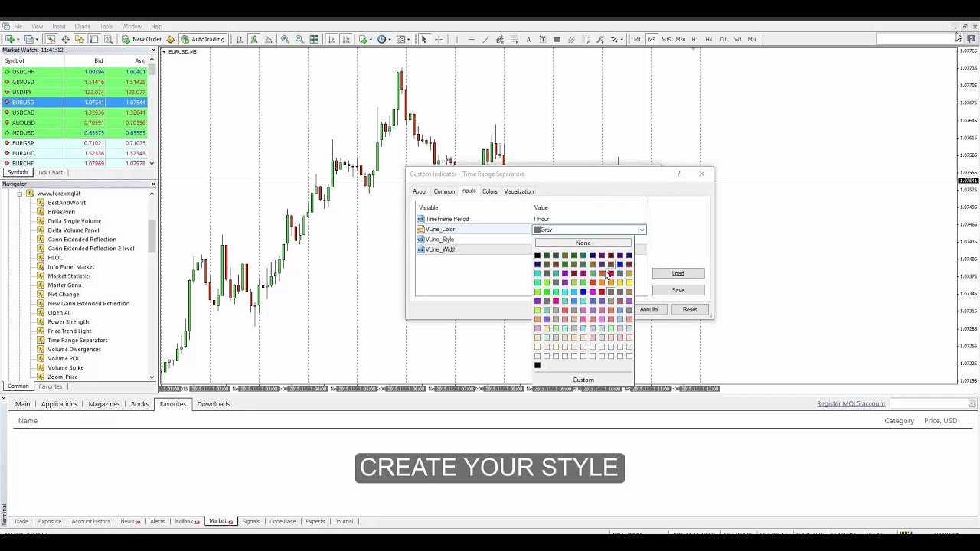The height and width of the screenshot is (551, 980).
Task: Select Volume POC indicator in Navigator
Action: (64, 359)
